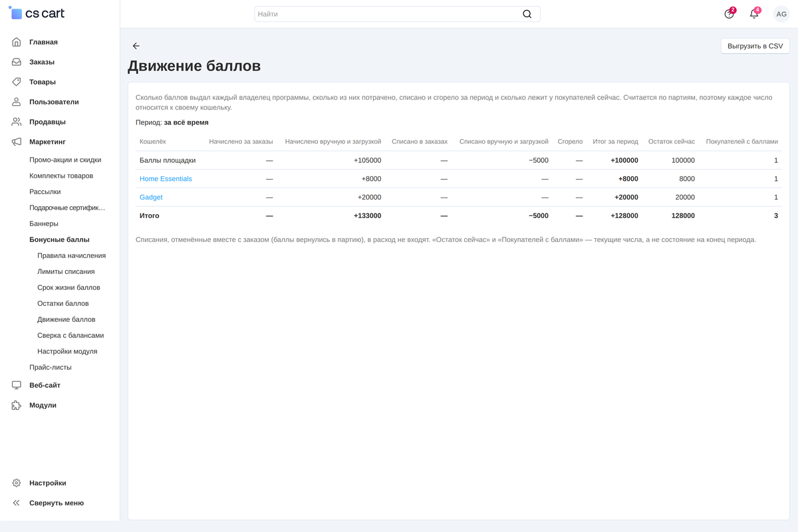Click the +105000 value in Баллы площадки row
Viewport: 798px width, 532px height.
tap(367, 160)
